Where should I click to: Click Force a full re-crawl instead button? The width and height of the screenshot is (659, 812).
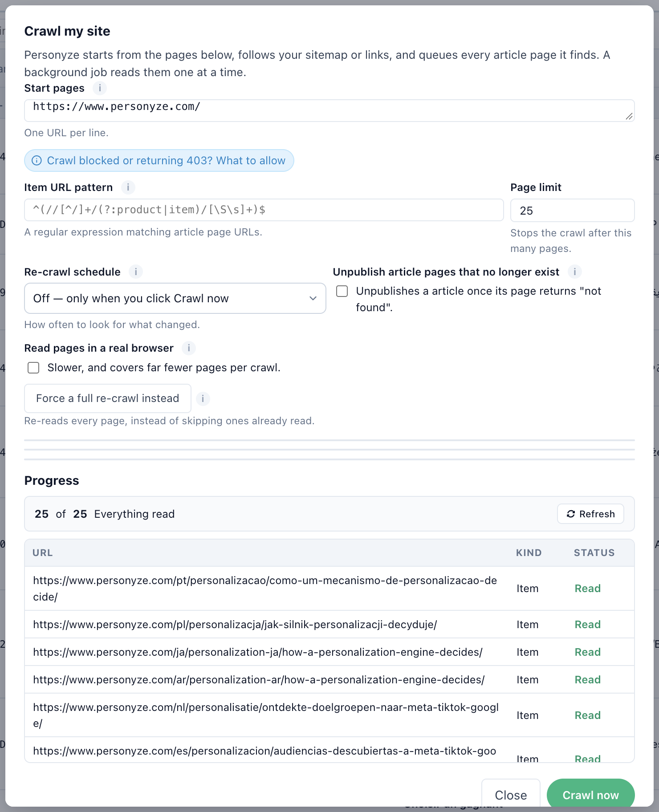pos(108,398)
